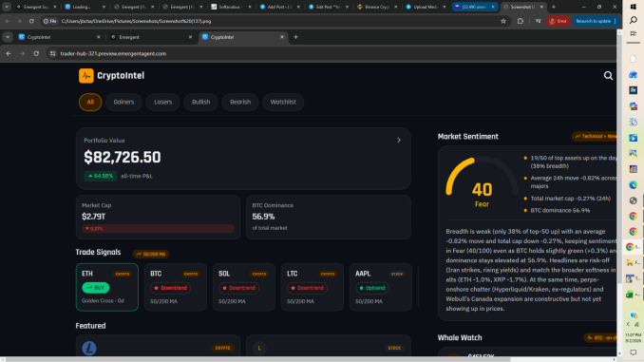Open a new inner tab with plus icon
This screenshot has height=362, width=644.
pos(295,37)
